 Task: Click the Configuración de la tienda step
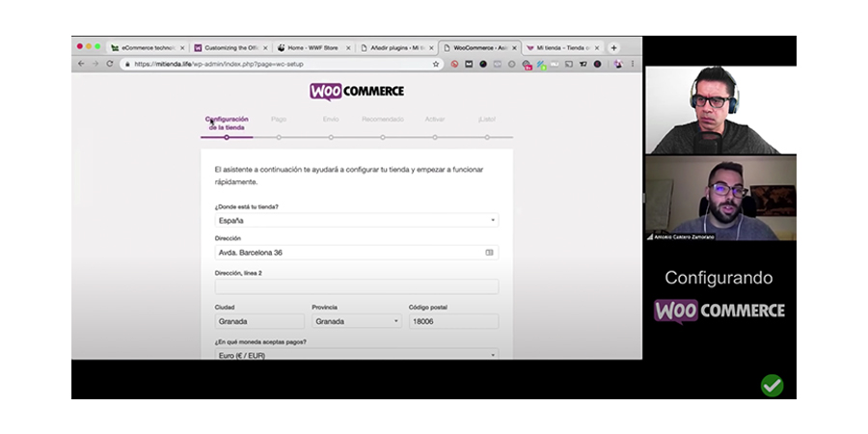click(x=227, y=122)
